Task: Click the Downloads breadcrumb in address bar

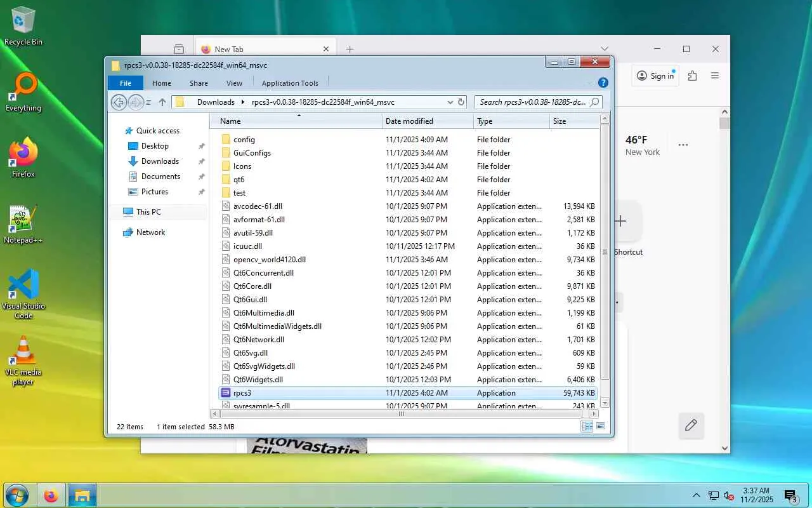Action: pyautogui.click(x=216, y=102)
